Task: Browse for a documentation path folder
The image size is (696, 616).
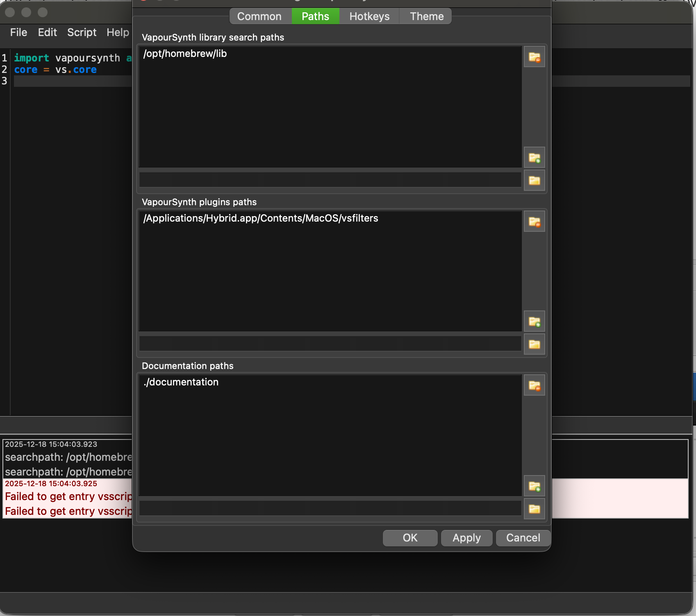Action: [x=534, y=509]
